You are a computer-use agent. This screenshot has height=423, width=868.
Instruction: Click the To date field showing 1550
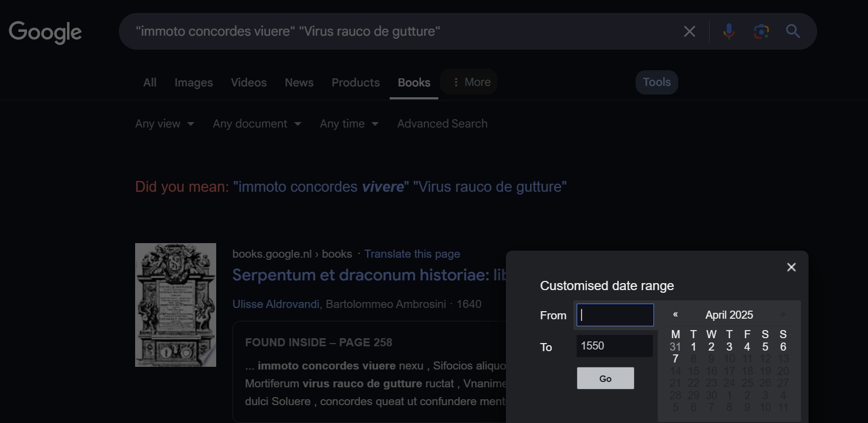615,346
